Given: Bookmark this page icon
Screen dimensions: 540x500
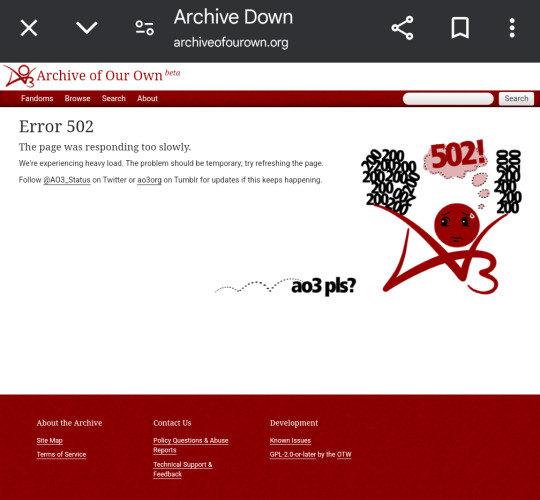Looking at the screenshot, I should [460, 28].
